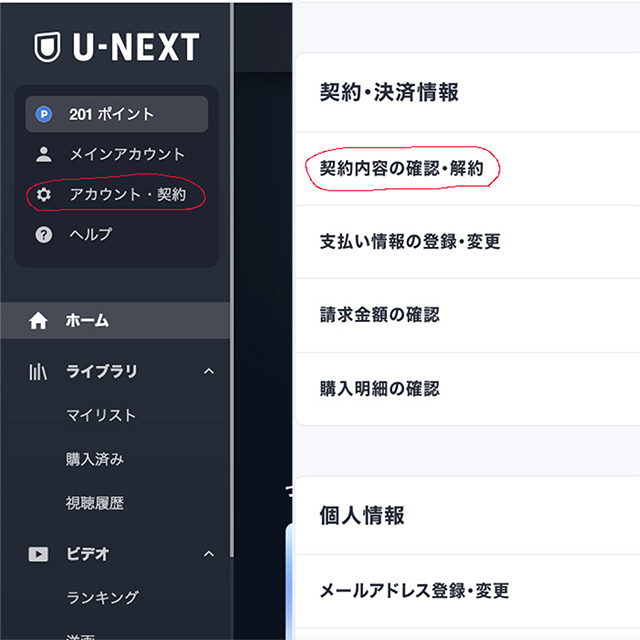Click the video play icon
Image resolution: width=640 pixels, height=640 pixels.
click(x=38, y=554)
